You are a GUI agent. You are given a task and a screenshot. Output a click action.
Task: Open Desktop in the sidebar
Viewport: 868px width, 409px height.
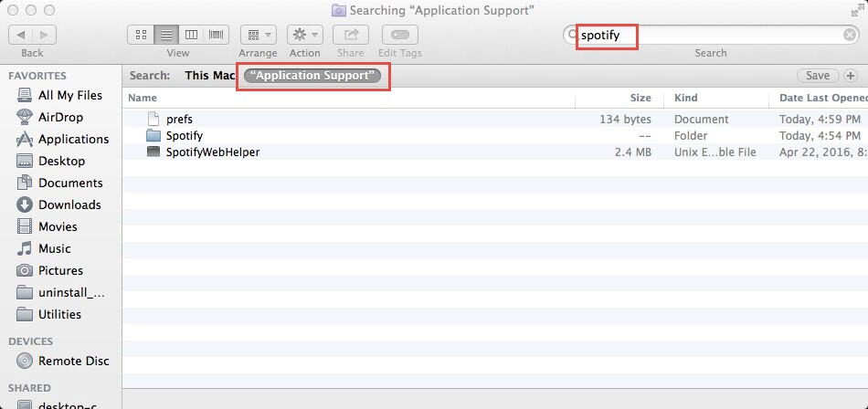(x=61, y=161)
